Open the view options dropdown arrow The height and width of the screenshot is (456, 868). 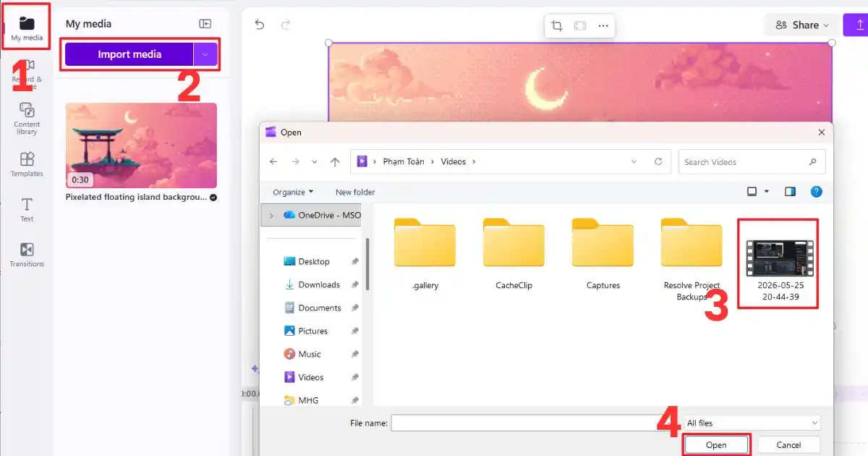[x=767, y=192]
